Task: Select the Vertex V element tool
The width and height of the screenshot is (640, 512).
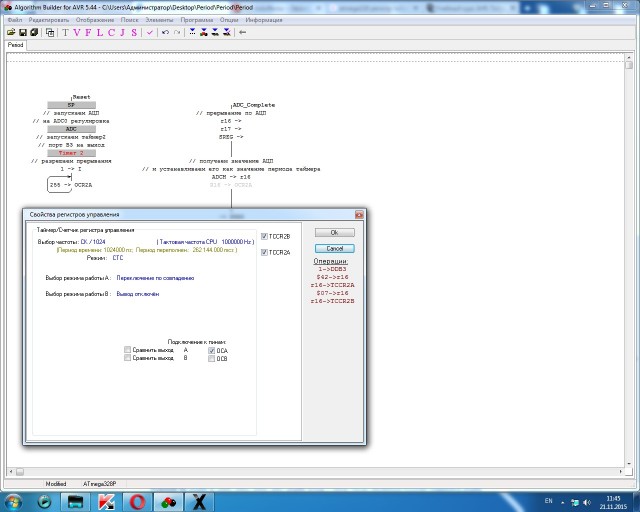Action: (x=77, y=32)
